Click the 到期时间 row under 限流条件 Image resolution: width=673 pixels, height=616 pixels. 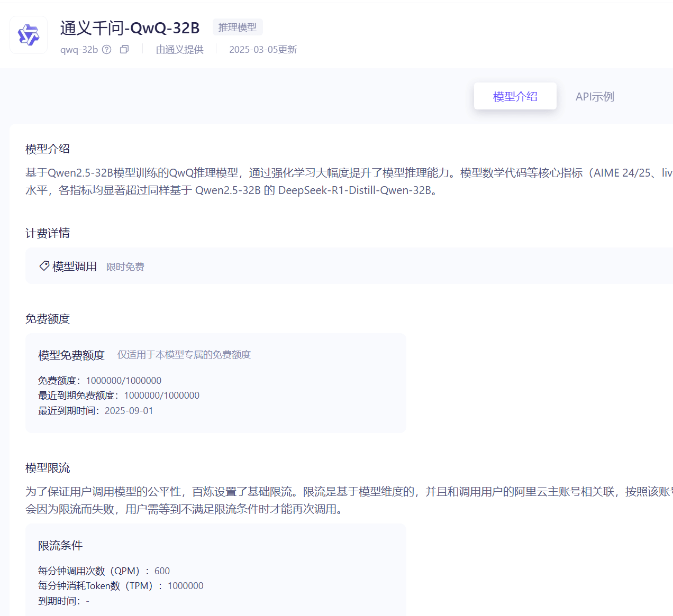coord(63,601)
